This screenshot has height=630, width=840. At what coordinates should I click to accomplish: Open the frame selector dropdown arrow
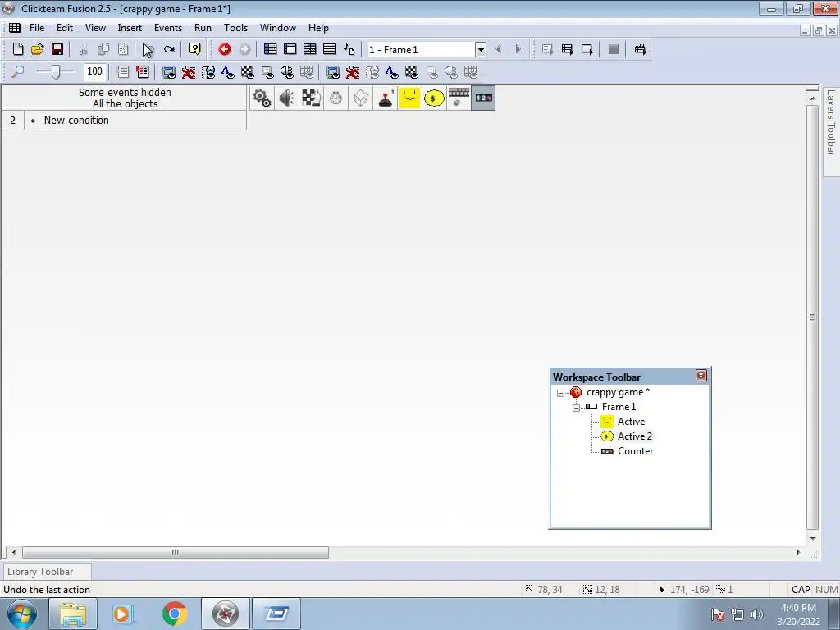coord(481,50)
